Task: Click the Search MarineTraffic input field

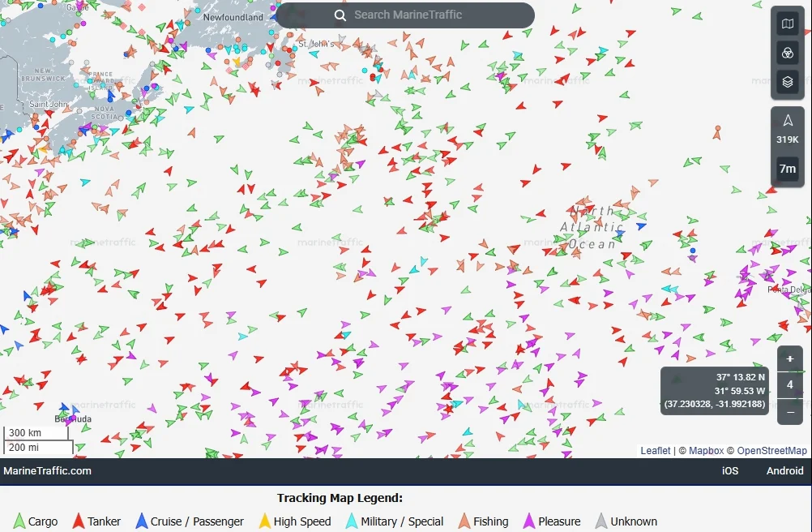Action: point(405,15)
